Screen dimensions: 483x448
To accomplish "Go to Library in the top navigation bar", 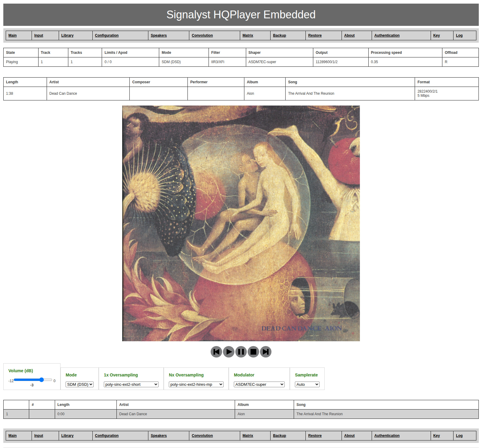I will pyautogui.click(x=67, y=35).
